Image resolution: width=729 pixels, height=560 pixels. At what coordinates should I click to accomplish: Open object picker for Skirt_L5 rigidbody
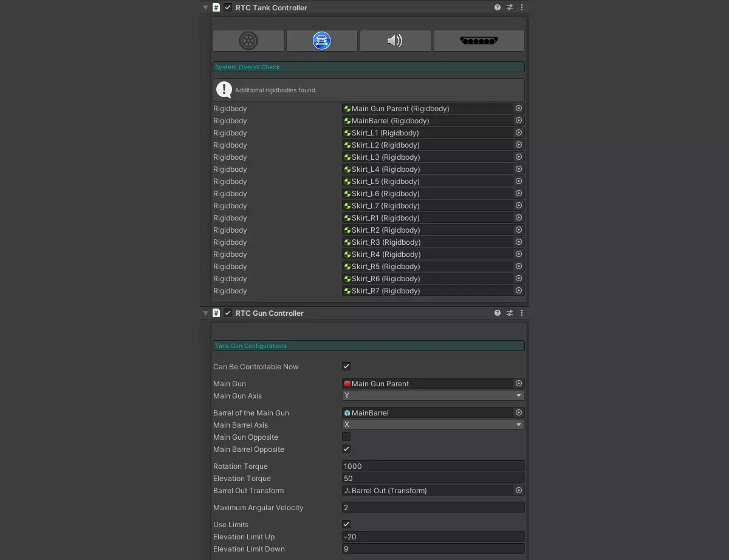519,181
